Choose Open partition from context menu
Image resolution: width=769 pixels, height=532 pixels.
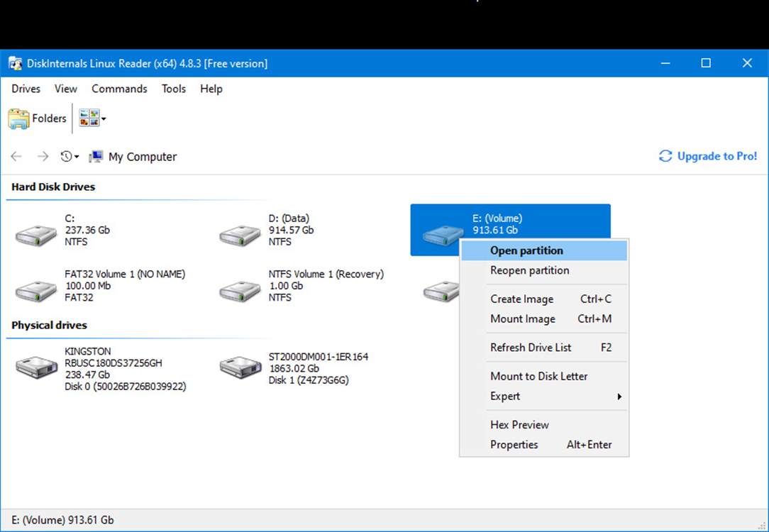click(544, 250)
